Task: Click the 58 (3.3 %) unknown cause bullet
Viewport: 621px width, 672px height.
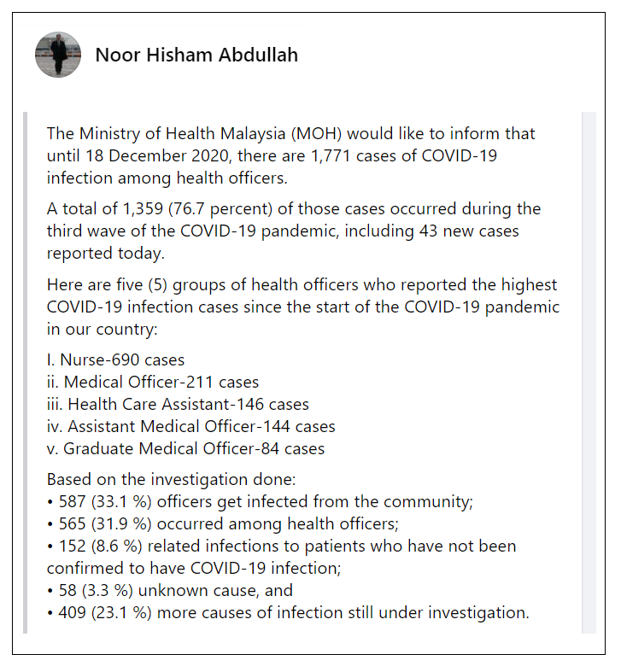Action: (x=170, y=590)
